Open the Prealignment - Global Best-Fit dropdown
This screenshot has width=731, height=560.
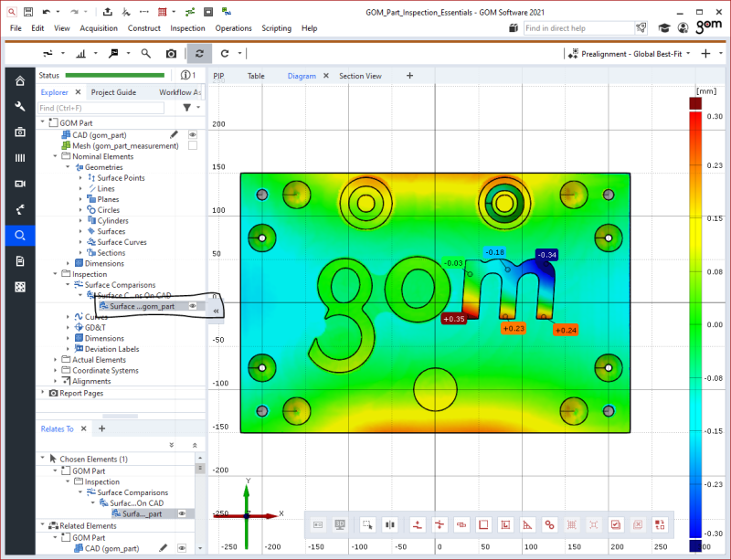click(631, 54)
